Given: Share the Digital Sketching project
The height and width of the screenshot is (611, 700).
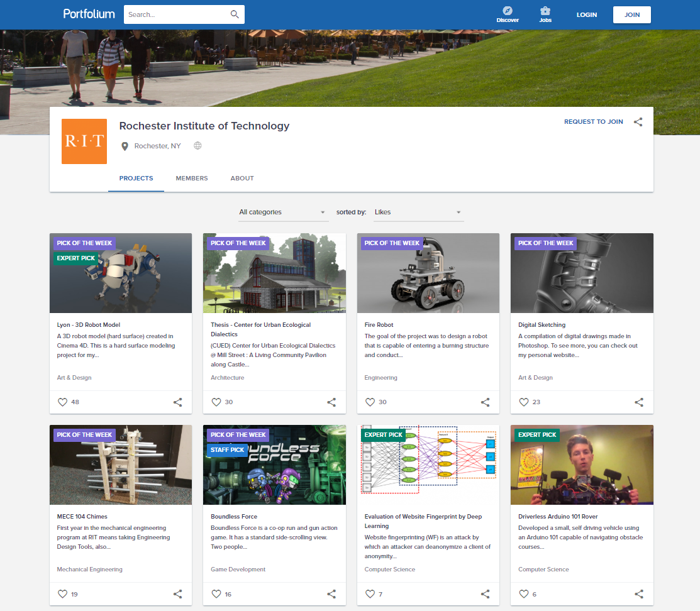Looking at the screenshot, I should (x=639, y=402).
